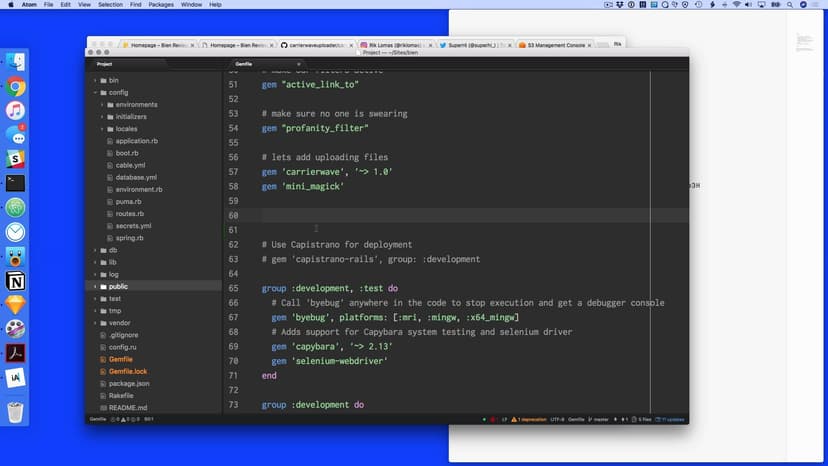
Task: Select the Gemfile editor tab
Action: pos(243,63)
